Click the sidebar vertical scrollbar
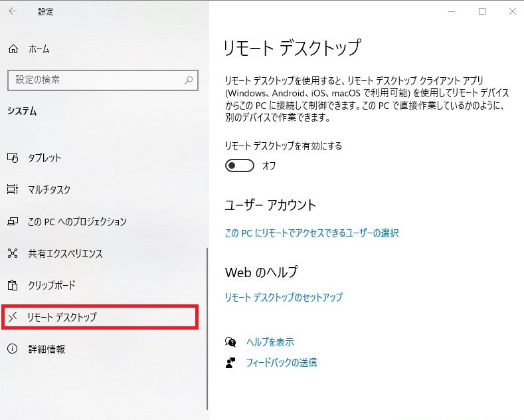Viewport: 524px width, 420px height. 207,328
